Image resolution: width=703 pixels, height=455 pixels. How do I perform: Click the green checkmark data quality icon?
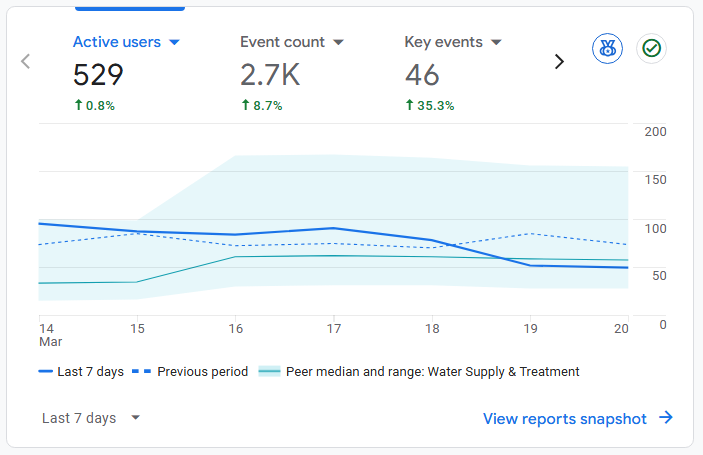click(651, 48)
